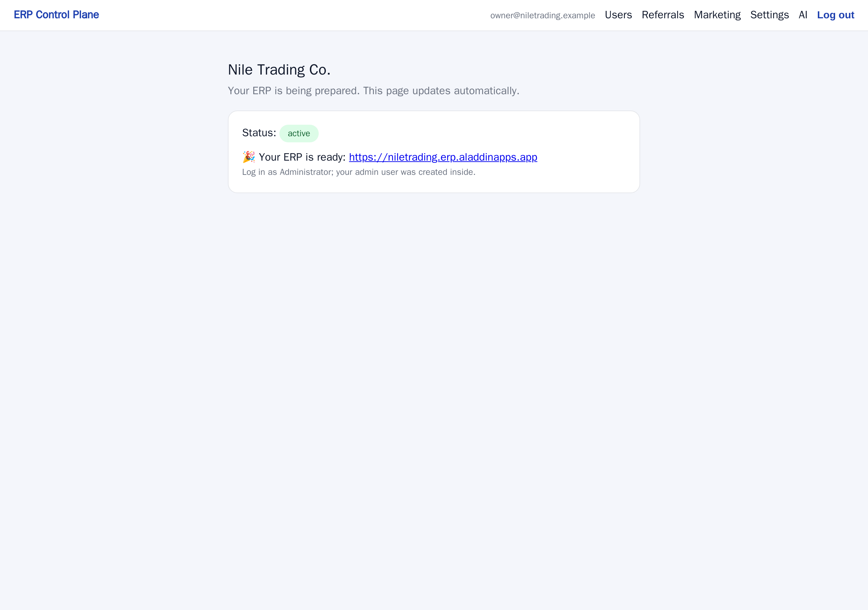Click the Nile Trading Co. heading

(279, 69)
